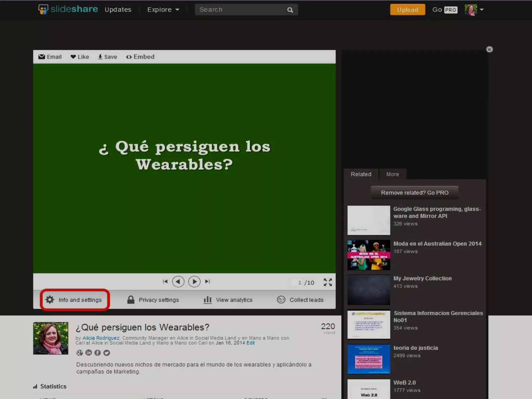This screenshot has height=399, width=532.
Task: Switch to the More tab
Action: (x=393, y=174)
